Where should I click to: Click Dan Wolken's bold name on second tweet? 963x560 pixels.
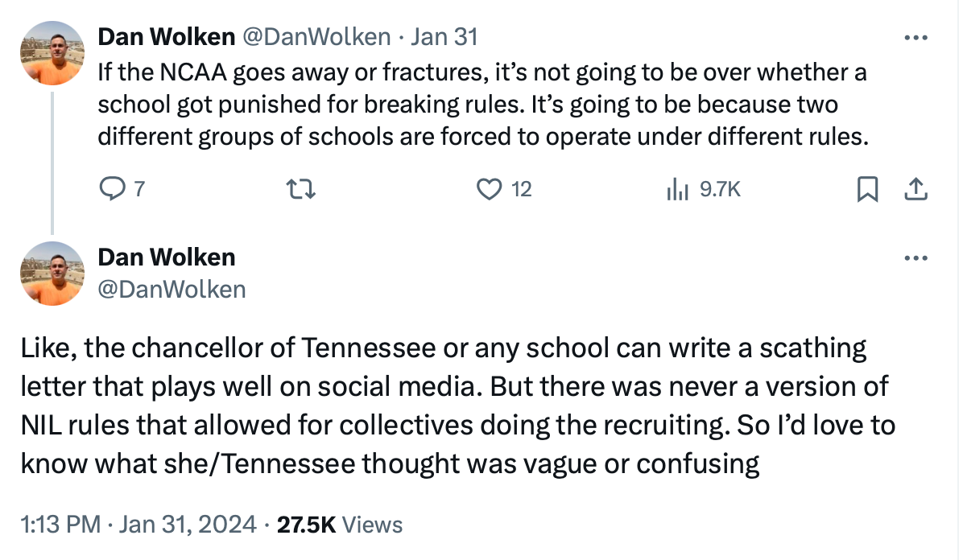(x=167, y=257)
